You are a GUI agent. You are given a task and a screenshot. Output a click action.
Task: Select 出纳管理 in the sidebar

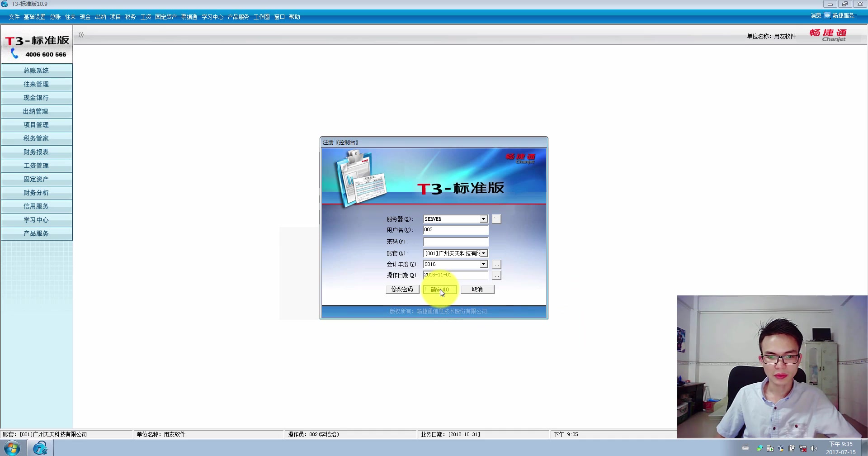point(36,111)
